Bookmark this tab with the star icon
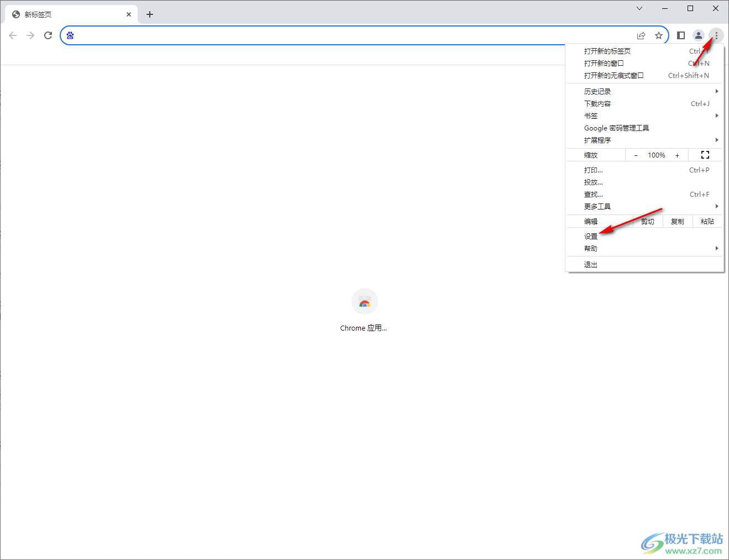This screenshot has height=560, width=729. pyautogui.click(x=659, y=35)
